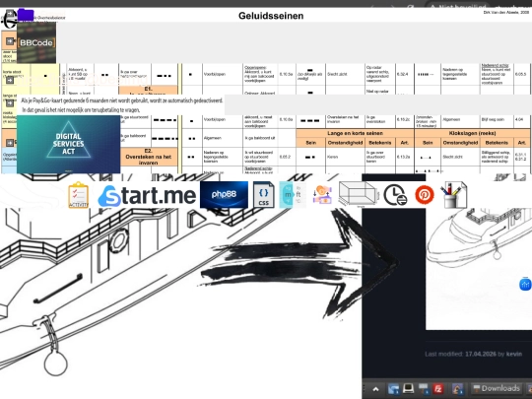
Task: Open the money exchange hands icon
Action: (322, 195)
